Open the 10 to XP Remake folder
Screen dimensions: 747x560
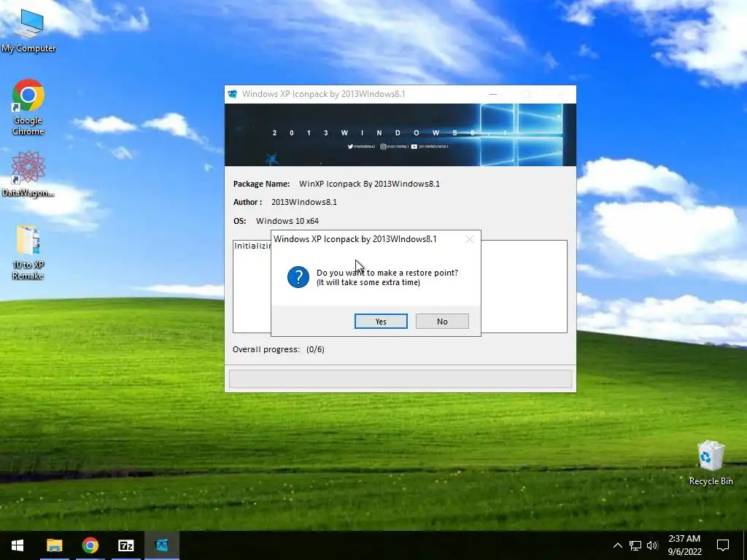28,252
